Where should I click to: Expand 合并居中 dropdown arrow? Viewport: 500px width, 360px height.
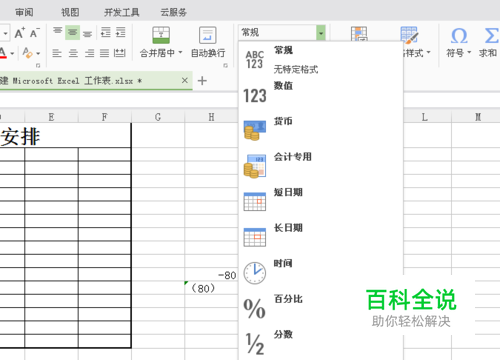pyautogui.click(x=180, y=53)
